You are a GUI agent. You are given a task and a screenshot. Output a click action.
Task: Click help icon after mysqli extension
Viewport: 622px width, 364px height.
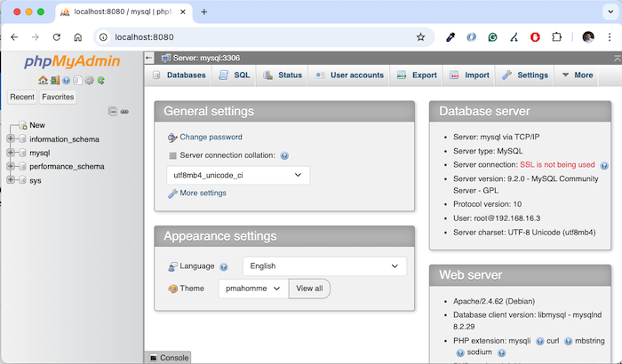(540, 341)
